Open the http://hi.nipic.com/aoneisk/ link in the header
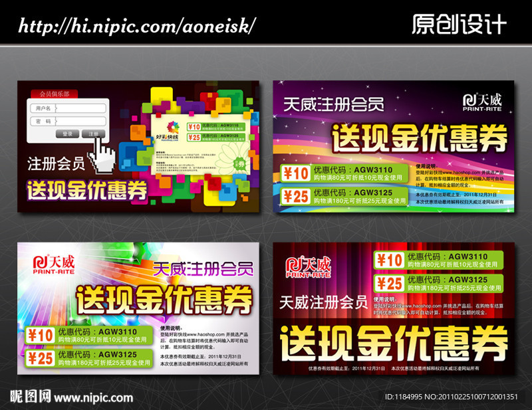This screenshot has width=532, height=410. pyautogui.click(x=137, y=26)
